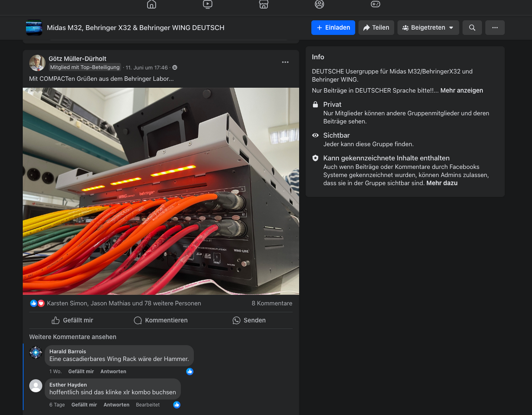Viewport: 532px width, 415px height.
Task: Click Gefällt mir on the post
Action: point(72,320)
